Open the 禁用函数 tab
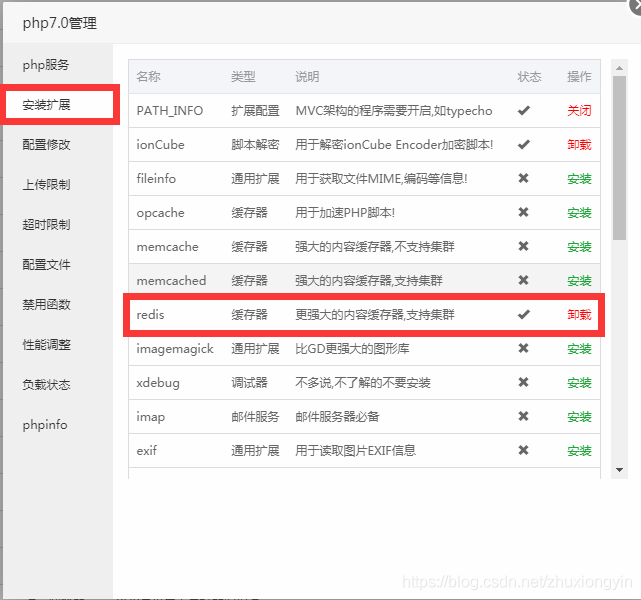Image resolution: width=641 pixels, height=600 pixels. click(46, 305)
